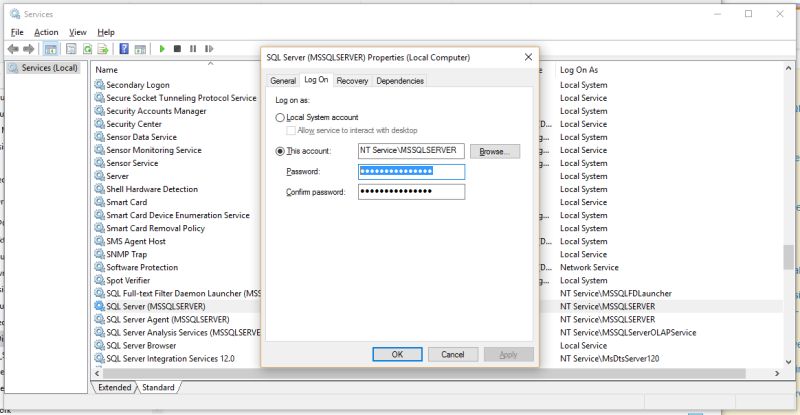
Task: Click NT Service\MSSQLFDLauncher log on value
Action: coord(616,294)
